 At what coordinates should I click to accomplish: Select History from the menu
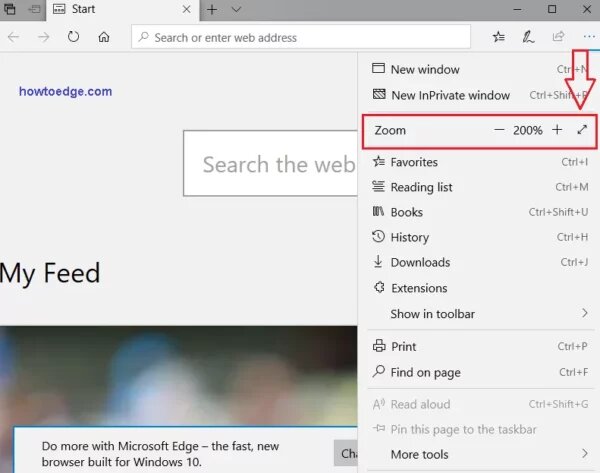480,237
